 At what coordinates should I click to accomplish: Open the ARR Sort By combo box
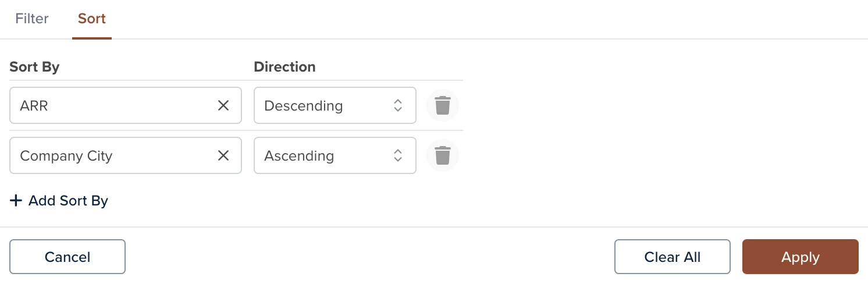click(x=126, y=105)
